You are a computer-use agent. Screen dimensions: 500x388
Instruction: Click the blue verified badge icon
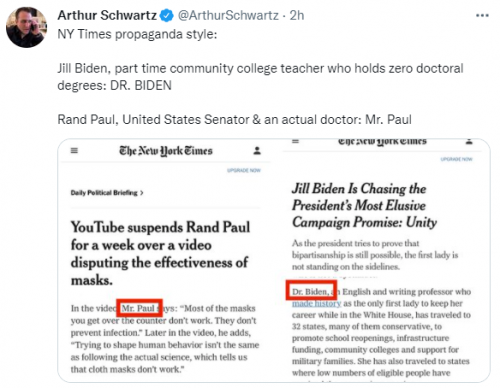coord(167,16)
